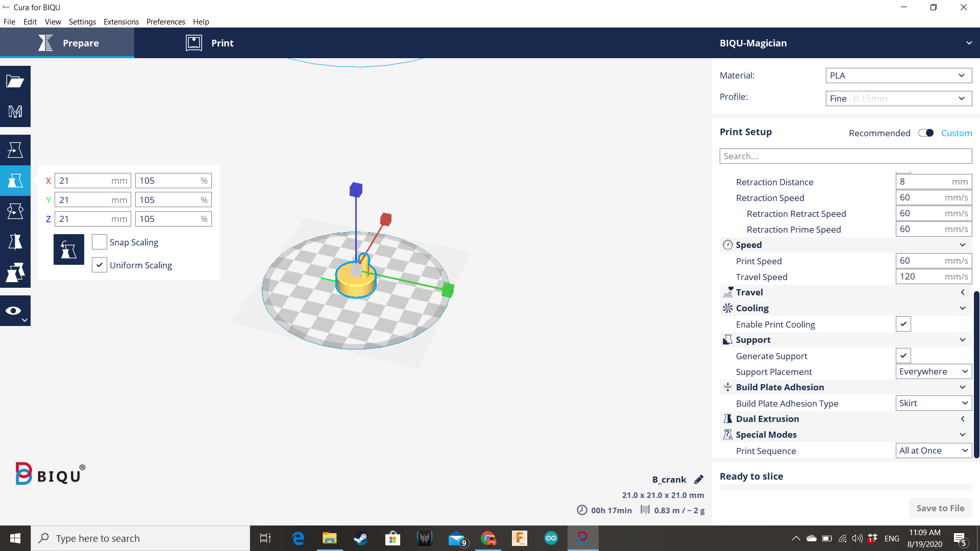Click the Reset scale button icon
Image resolution: width=980 pixels, height=551 pixels.
[x=68, y=249]
